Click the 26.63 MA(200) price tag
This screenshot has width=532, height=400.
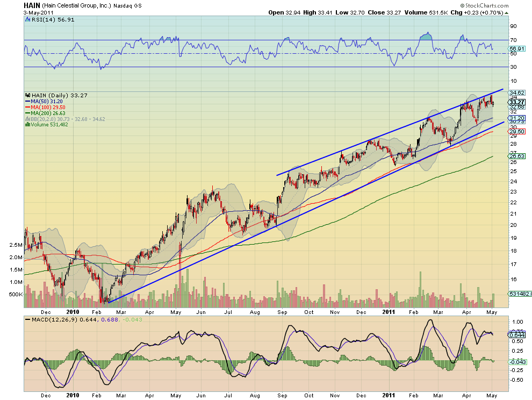coord(517,156)
